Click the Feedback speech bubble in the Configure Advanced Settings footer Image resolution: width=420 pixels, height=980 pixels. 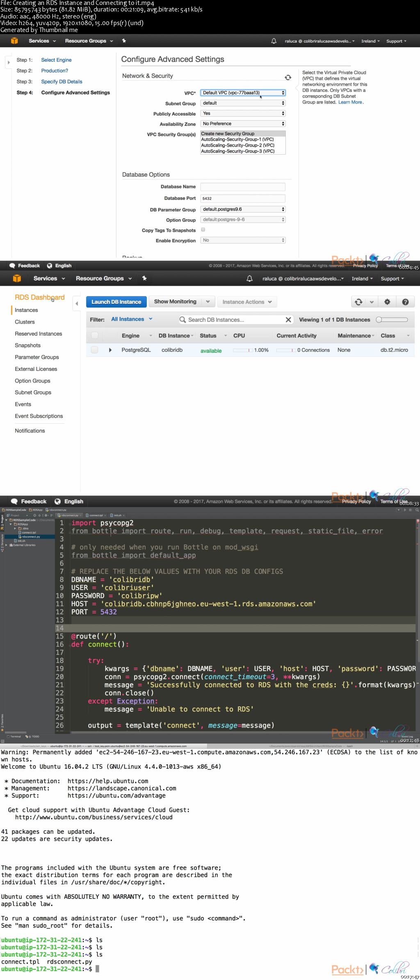tap(12, 266)
